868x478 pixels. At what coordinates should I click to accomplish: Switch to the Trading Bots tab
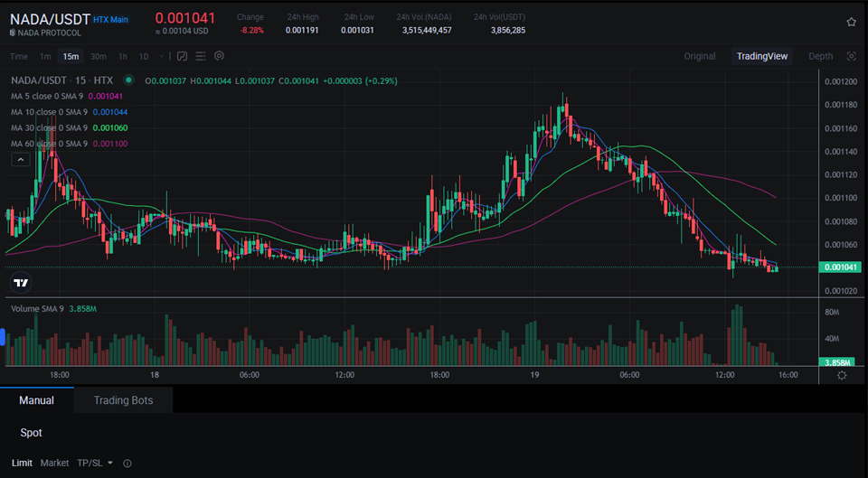(x=123, y=400)
